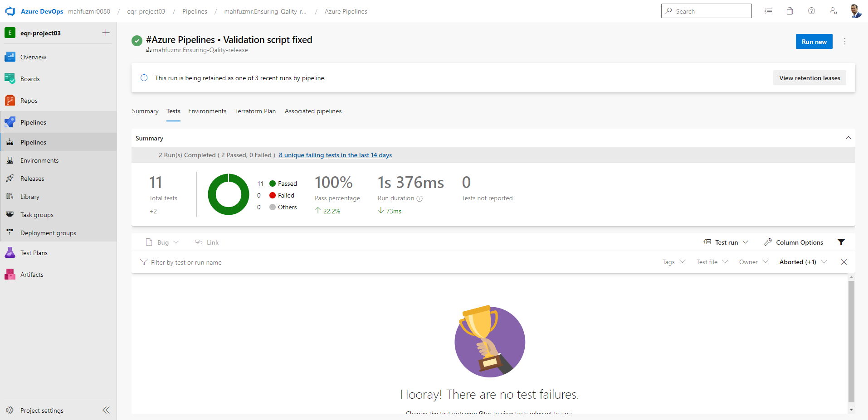Open the Aborted (+1) outcome dropdown

(803, 262)
